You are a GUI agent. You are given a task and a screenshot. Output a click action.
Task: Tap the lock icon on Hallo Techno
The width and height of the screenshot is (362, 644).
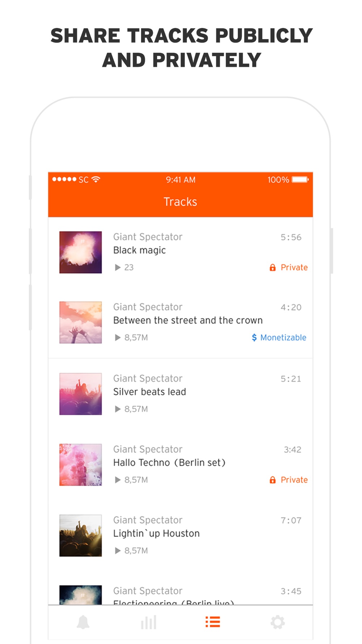(273, 480)
